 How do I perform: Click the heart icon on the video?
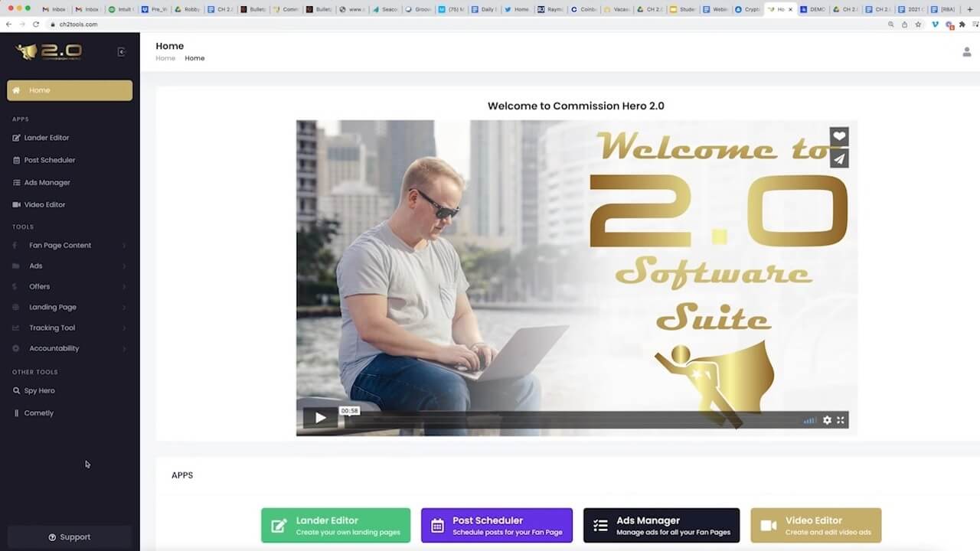pos(839,136)
